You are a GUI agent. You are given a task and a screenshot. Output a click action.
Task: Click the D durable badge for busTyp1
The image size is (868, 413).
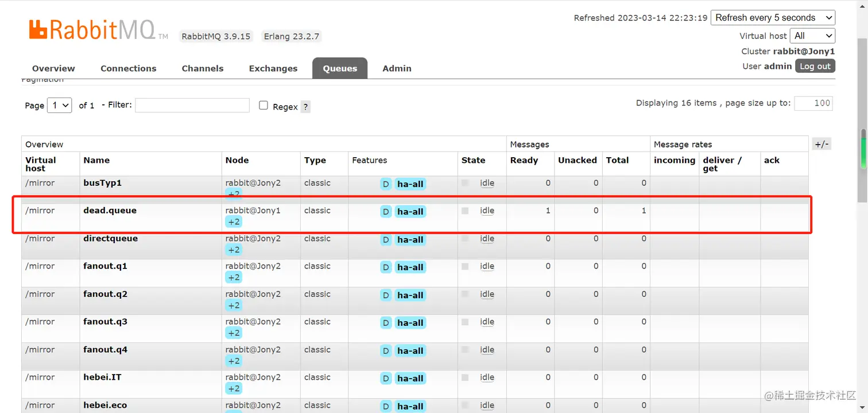[x=386, y=184]
